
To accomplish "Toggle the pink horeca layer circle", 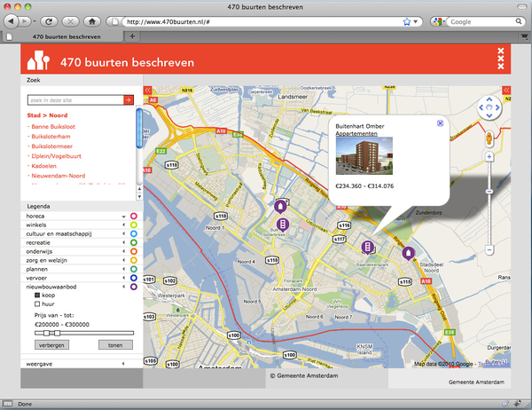I will tap(134, 217).
